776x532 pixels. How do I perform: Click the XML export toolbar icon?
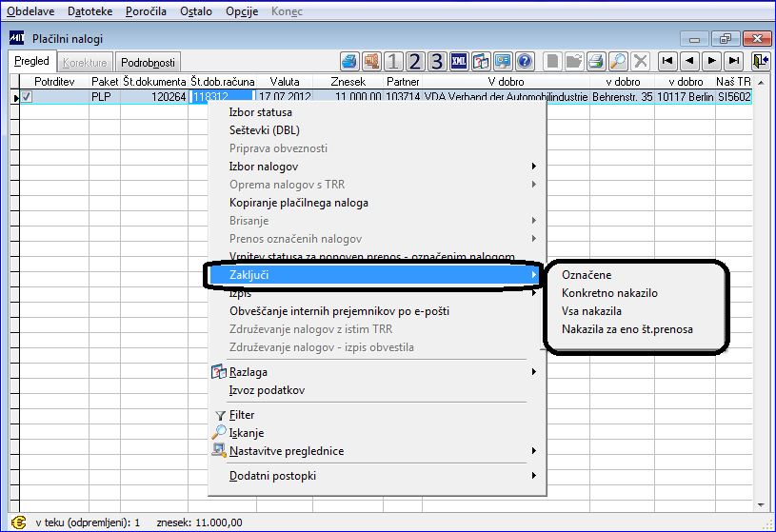(459, 61)
